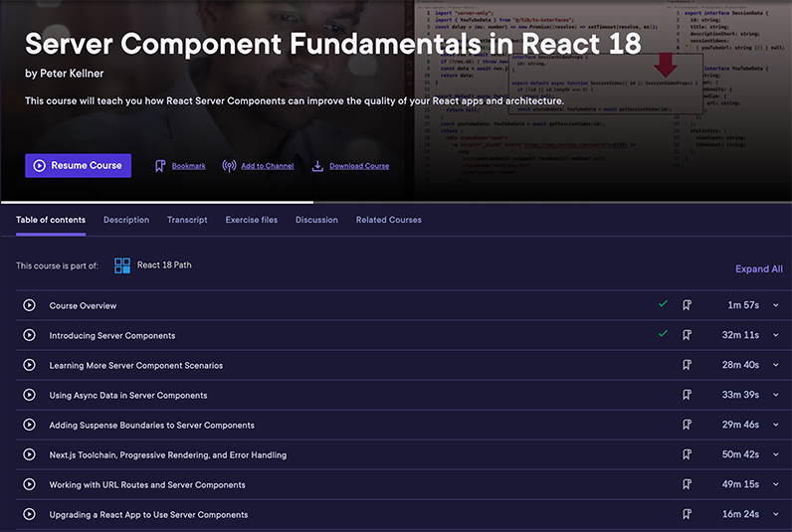792x532 pixels.
Task: Click Working with URL Routes title
Action: 147,484
